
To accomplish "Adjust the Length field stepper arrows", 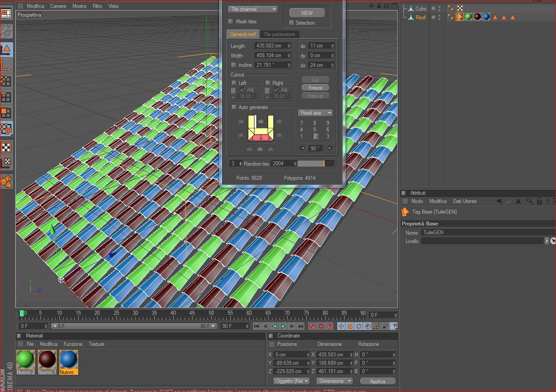I will coord(289,46).
